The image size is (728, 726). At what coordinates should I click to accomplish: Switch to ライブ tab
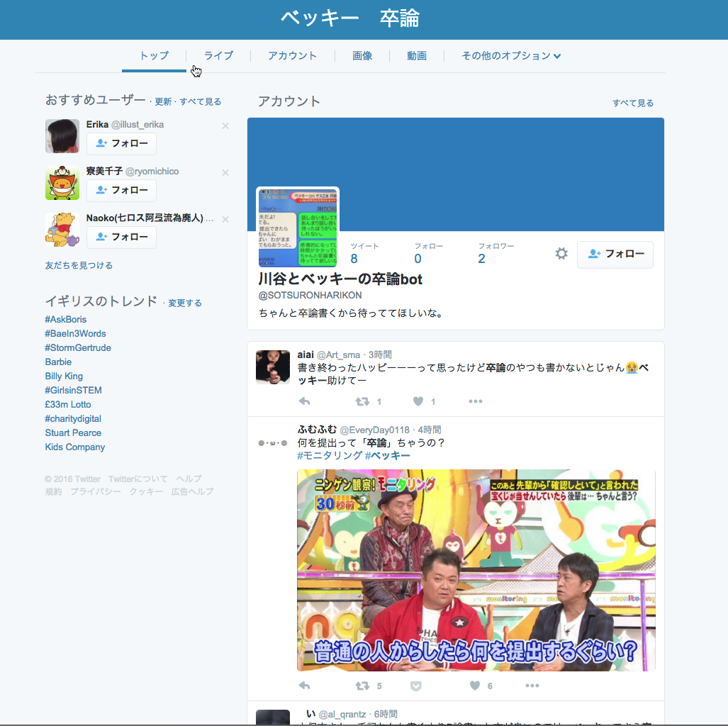pos(218,56)
